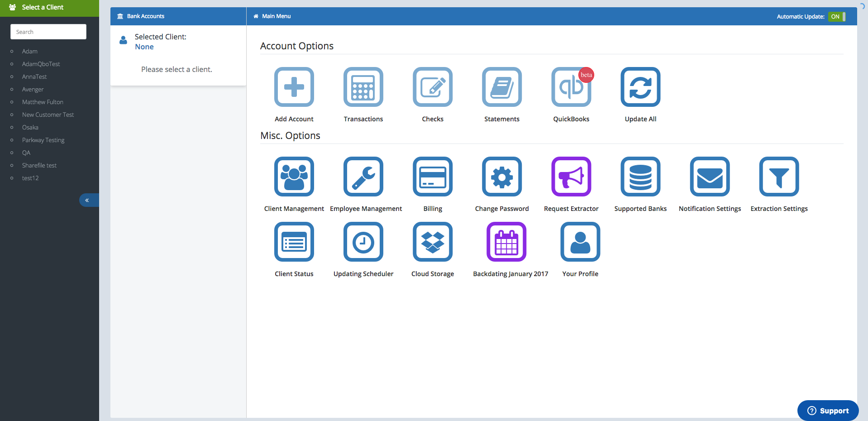Open the Cloud Storage Dropbox icon
Screen dimensions: 868x421
[x=432, y=242]
